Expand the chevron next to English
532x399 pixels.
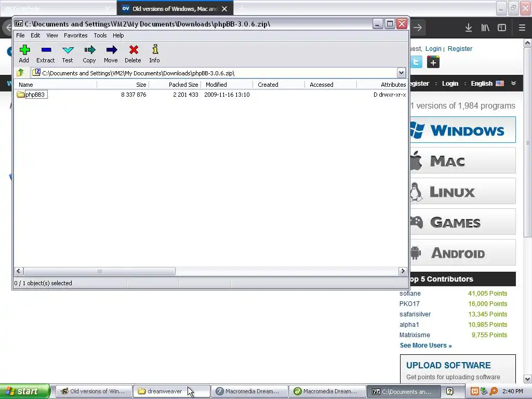(x=514, y=83)
